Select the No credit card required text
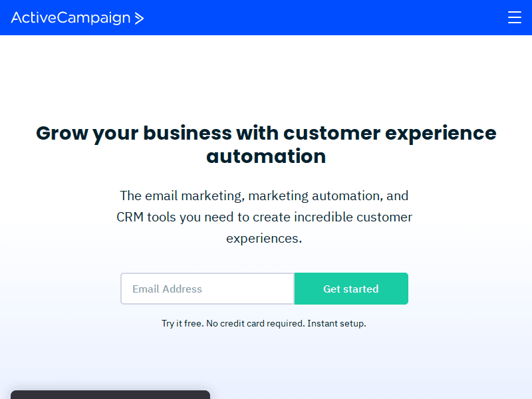 pyautogui.click(x=254, y=323)
